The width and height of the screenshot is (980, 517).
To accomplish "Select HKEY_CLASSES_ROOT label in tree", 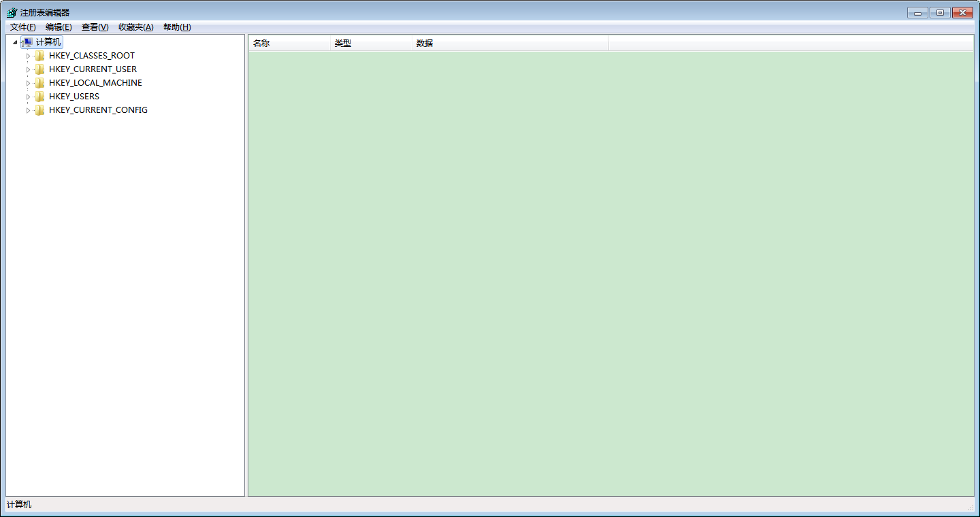I will pos(92,56).
